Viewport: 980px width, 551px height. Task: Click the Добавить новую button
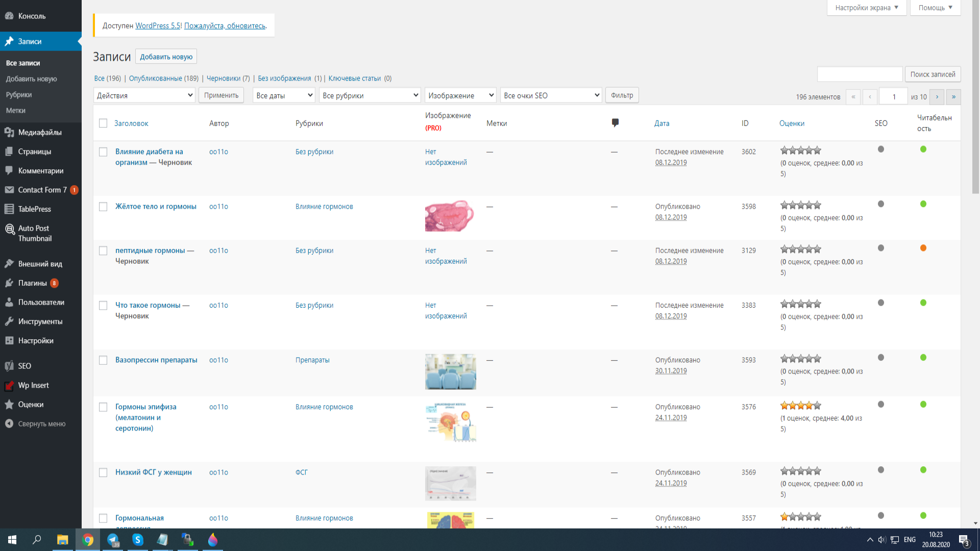click(x=166, y=57)
